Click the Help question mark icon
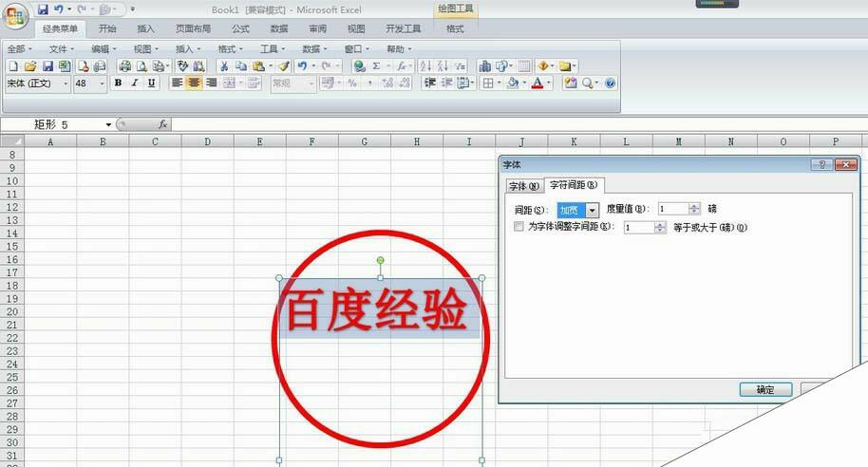The height and width of the screenshot is (467, 868). 610,83
